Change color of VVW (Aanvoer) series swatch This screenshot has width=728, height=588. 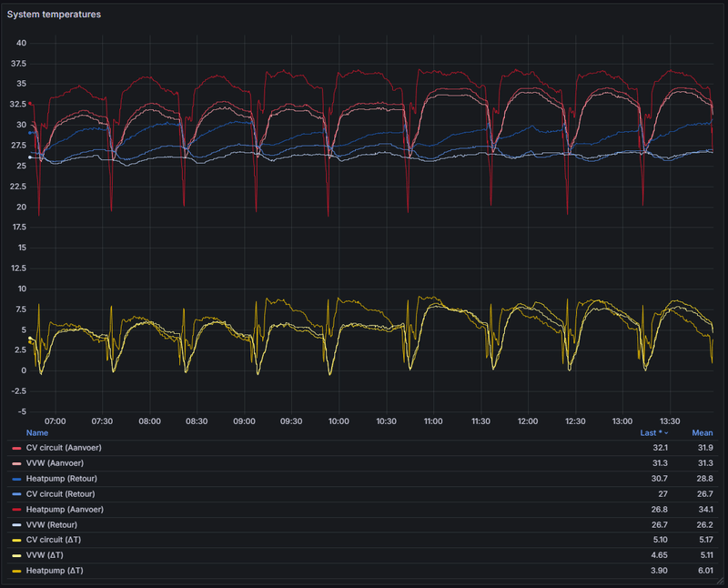click(x=16, y=463)
